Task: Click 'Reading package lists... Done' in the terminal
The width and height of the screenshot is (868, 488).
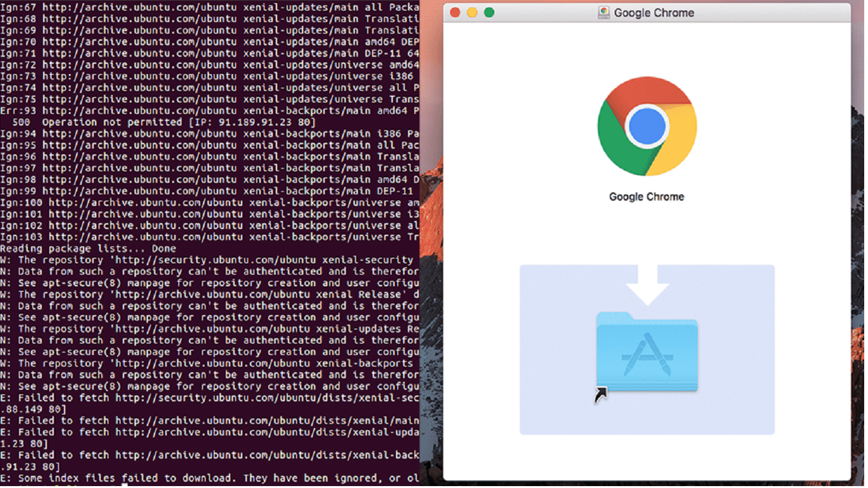Action: point(88,249)
